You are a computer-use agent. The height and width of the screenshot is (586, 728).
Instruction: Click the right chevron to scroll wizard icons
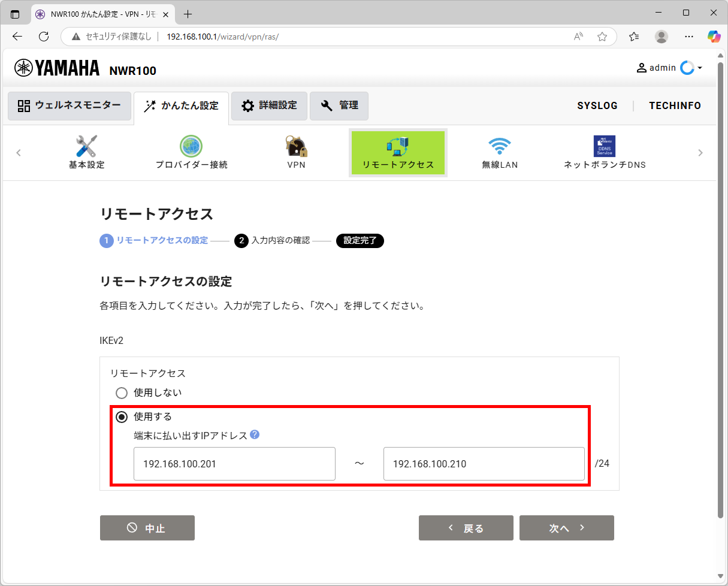click(x=700, y=152)
